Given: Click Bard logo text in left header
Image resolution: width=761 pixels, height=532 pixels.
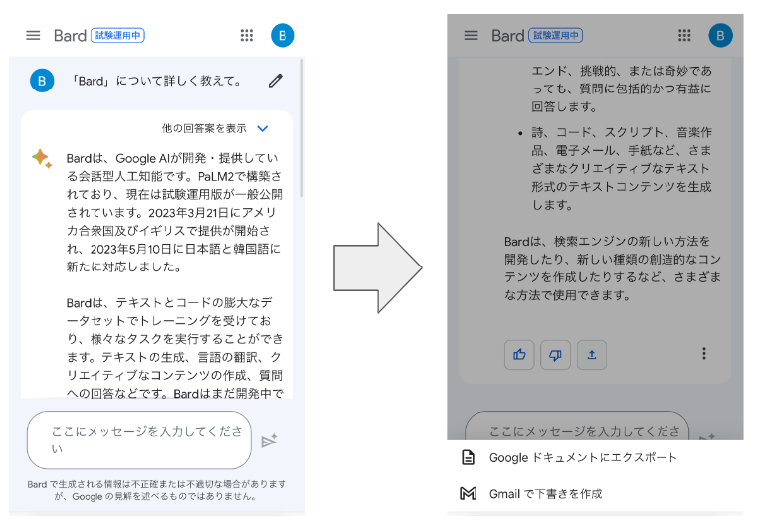Looking at the screenshot, I should pos(70,36).
